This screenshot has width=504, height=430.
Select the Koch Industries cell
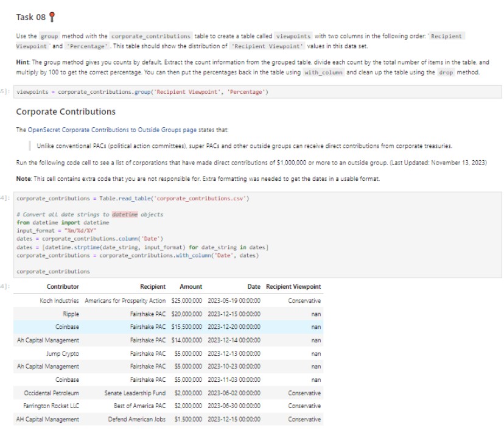pyautogui.click(x=59, y=301)
